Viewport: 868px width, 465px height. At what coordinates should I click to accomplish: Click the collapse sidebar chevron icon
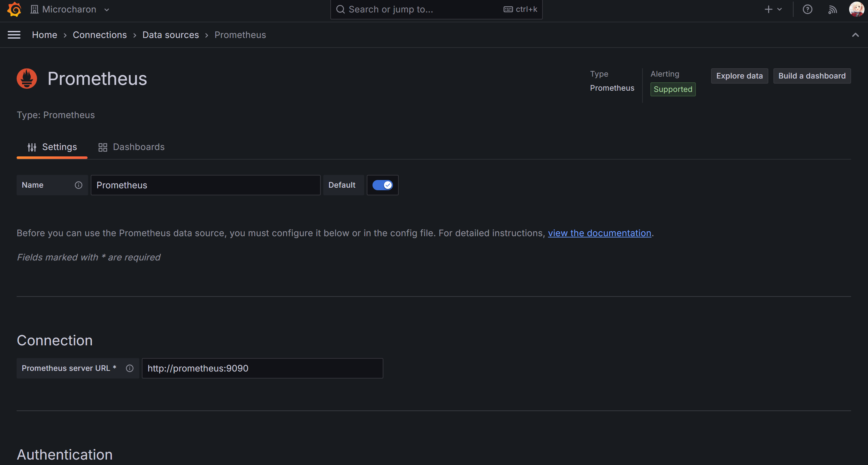856,35
